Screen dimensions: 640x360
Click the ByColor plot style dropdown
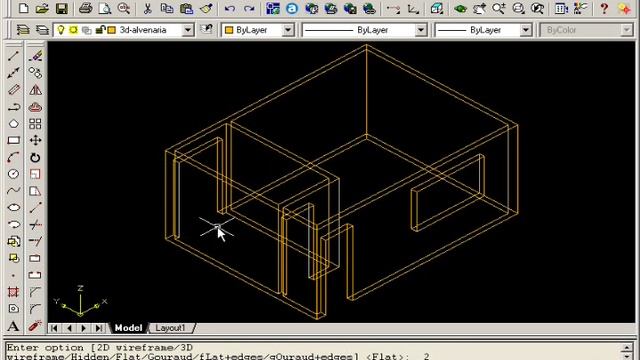586,30
